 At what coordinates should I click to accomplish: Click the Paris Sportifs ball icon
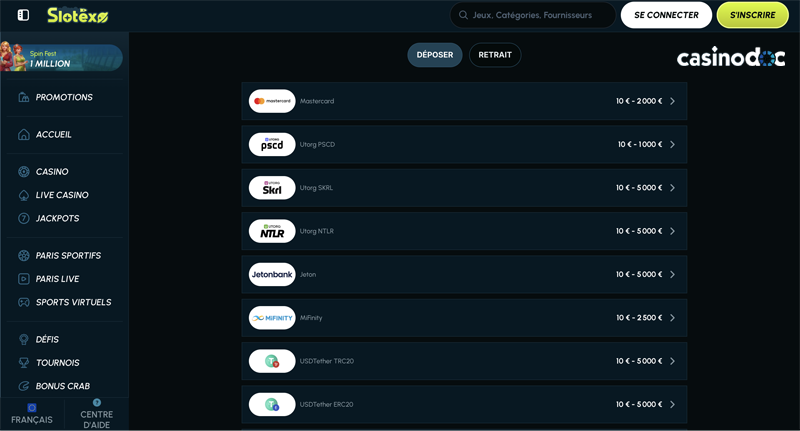pyautogui.click(x=23, y=256)
